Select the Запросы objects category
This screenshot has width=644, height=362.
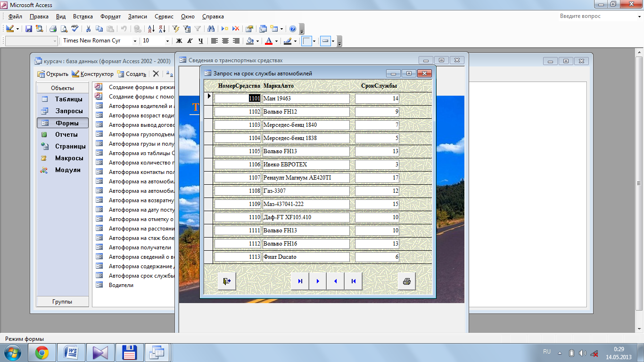(63, 111)
